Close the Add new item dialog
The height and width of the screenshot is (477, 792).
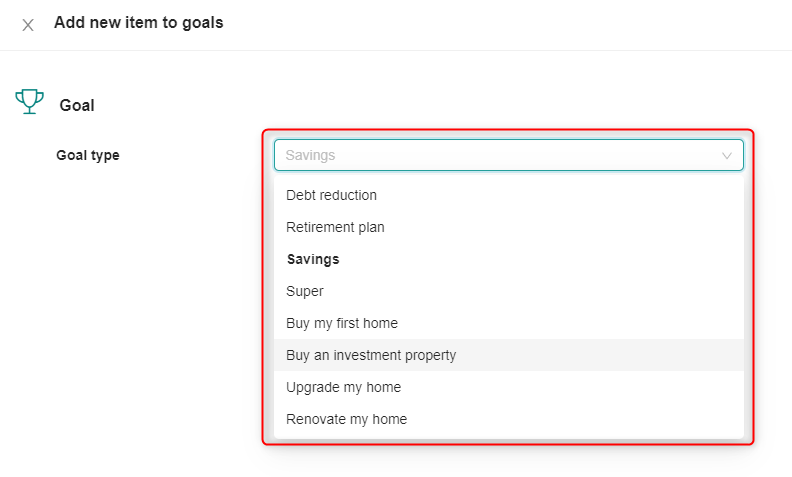point(28,25)
